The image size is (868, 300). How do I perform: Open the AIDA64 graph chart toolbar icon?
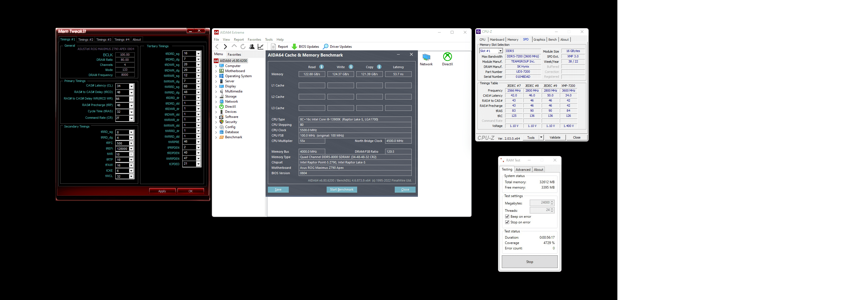(x=261, y=47)
